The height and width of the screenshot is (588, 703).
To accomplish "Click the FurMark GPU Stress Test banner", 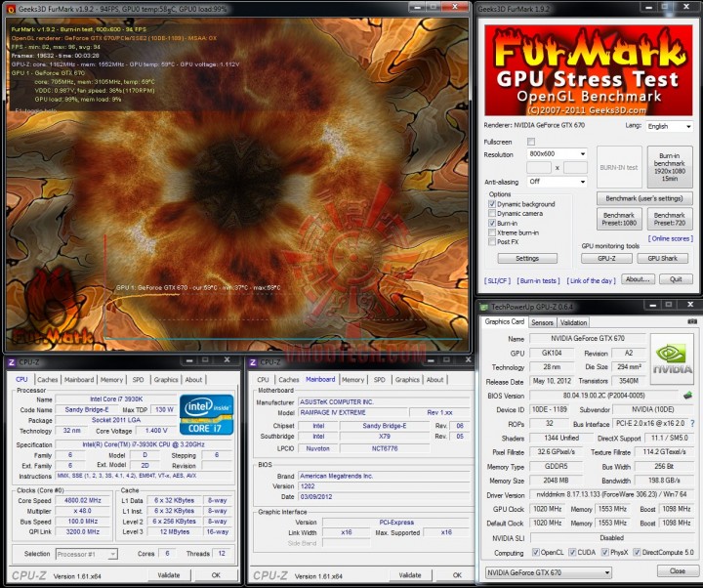I will (x=588, y=70).
